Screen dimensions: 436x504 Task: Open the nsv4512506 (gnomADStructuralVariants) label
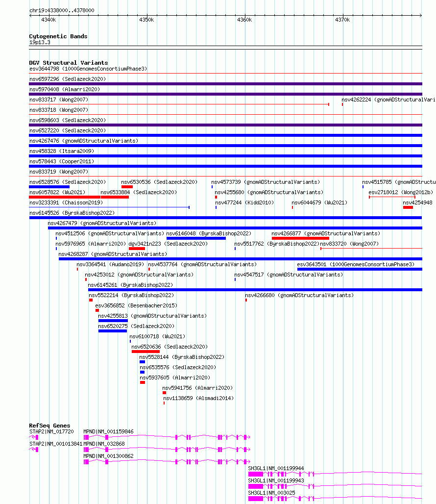coord(109,233)
